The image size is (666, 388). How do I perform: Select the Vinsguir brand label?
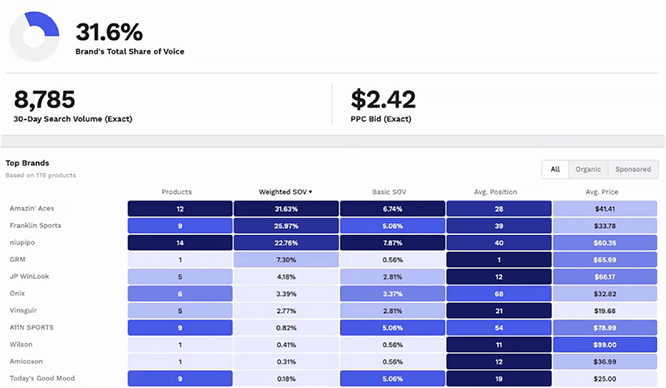pyautogui.click(x=23, y=310)
